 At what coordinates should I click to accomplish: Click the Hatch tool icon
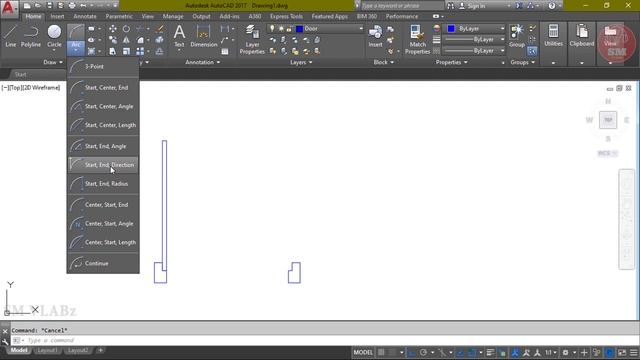[x=91, y=51]
